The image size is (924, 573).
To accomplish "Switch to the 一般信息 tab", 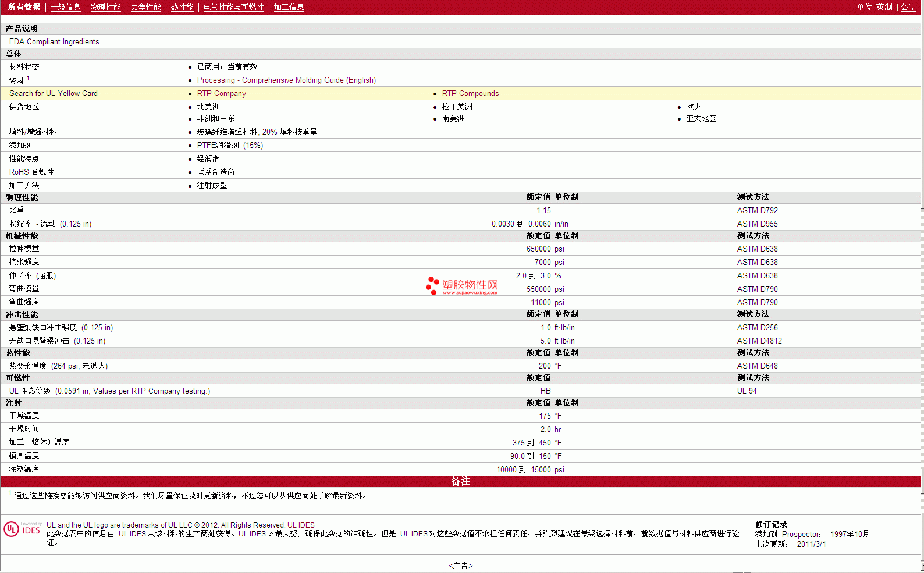I will 65,8.
